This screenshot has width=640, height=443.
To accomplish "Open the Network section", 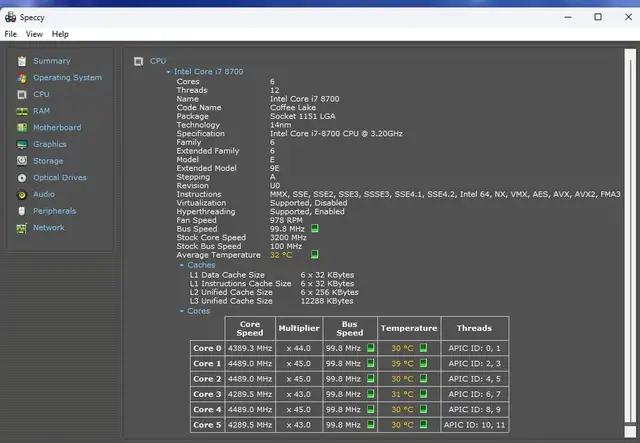I will pos(49,228).
